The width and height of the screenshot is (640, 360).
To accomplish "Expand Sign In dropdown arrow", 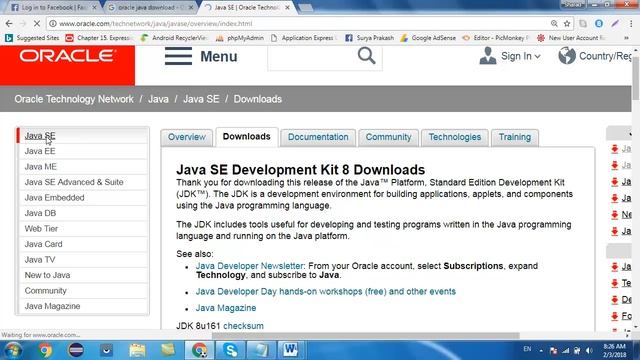I will (537, 57).
